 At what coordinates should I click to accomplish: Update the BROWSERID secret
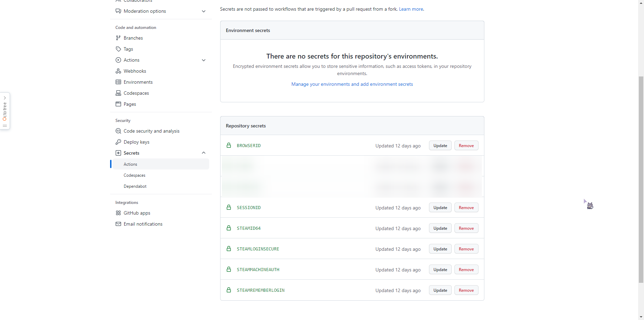(x=440, y=146)
